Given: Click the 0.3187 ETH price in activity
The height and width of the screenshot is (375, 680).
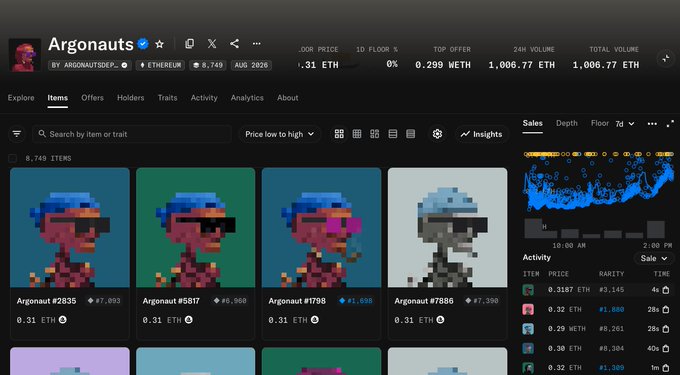Looking at the screenshot, I should point(569,290).
